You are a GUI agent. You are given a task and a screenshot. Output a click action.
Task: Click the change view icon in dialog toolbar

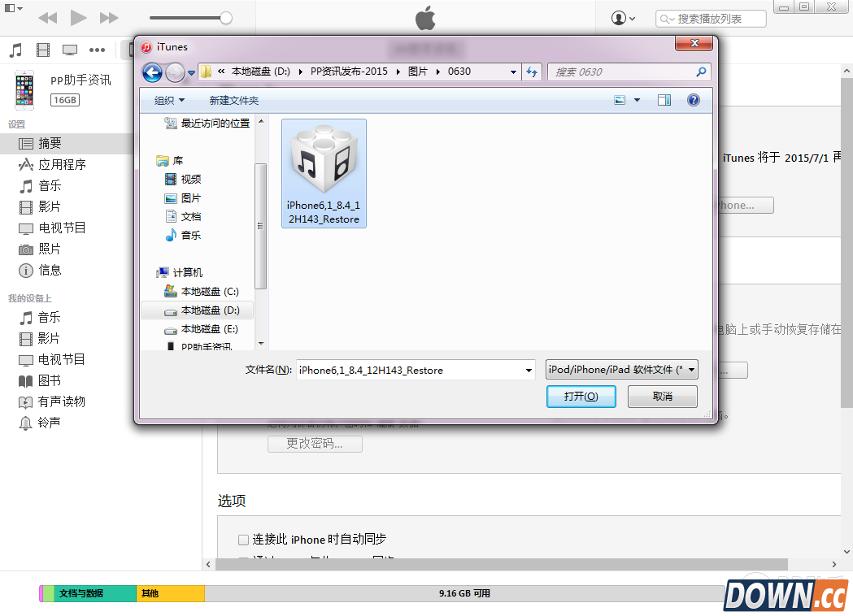621,99
